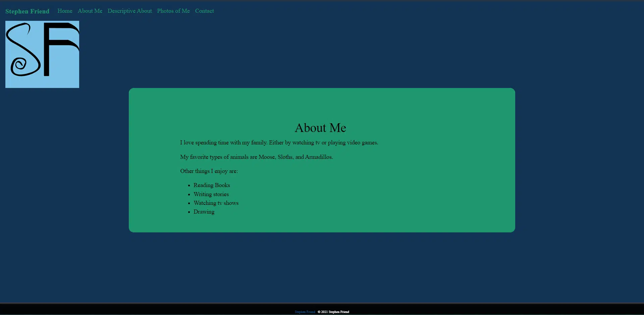Click the 2021 copyright text in footer
The height and width of the screenshot is (315, 644).
333,312
